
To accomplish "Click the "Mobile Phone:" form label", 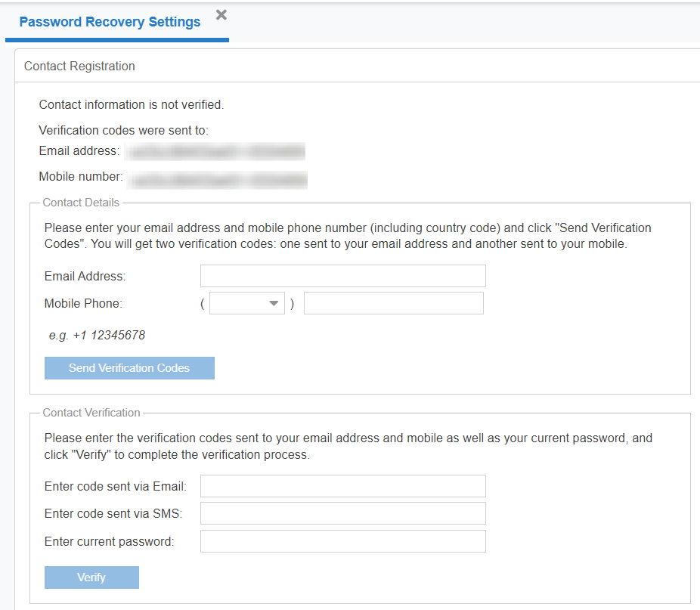I will point(83,304).
